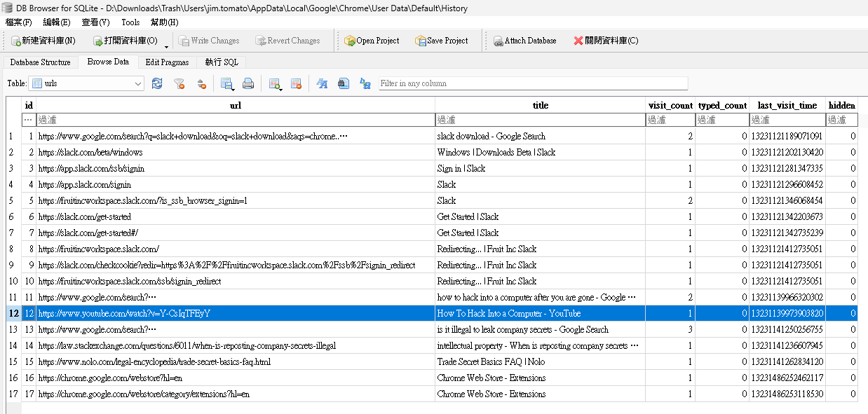Clear all filters with the funnel icon

(x=179, y=83)
